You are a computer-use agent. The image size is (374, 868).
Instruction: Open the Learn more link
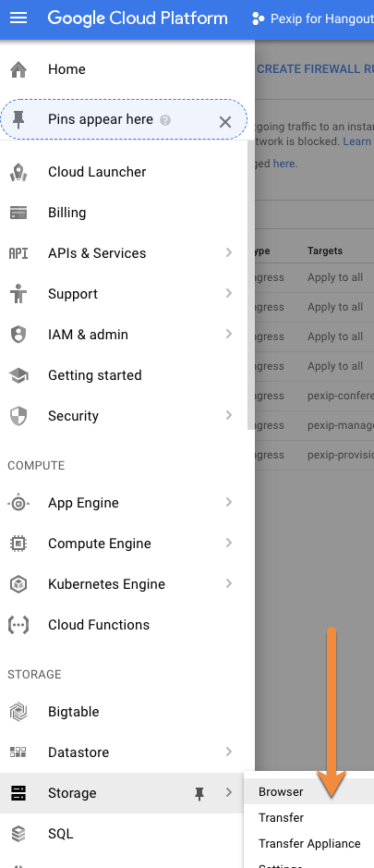(358, 141)
